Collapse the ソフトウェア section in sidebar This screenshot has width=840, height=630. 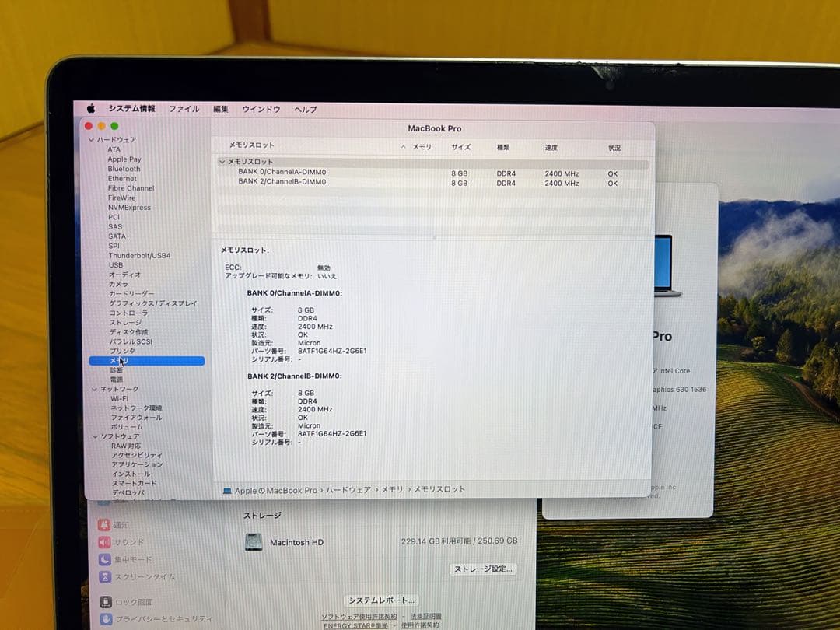(95, 436)
